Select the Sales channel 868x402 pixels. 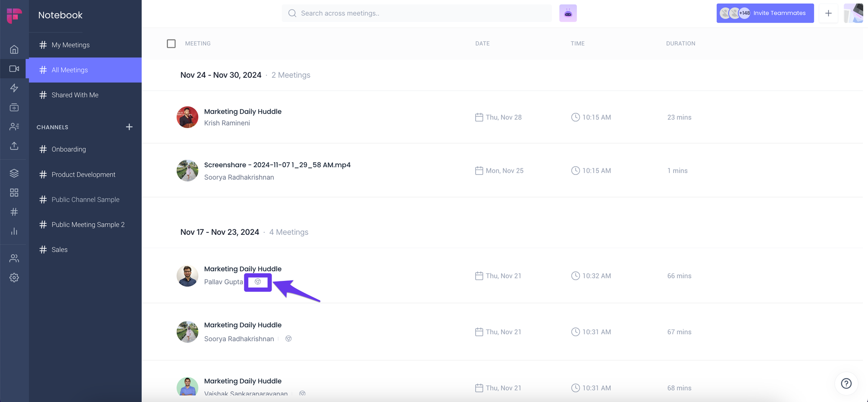click(59, 250)
